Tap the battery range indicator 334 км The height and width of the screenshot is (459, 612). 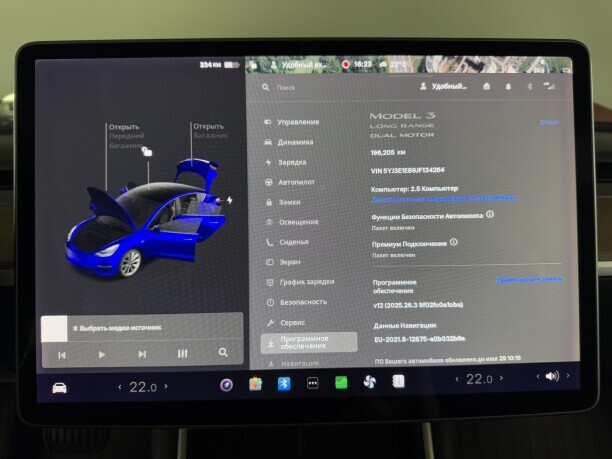coord(220,64)
